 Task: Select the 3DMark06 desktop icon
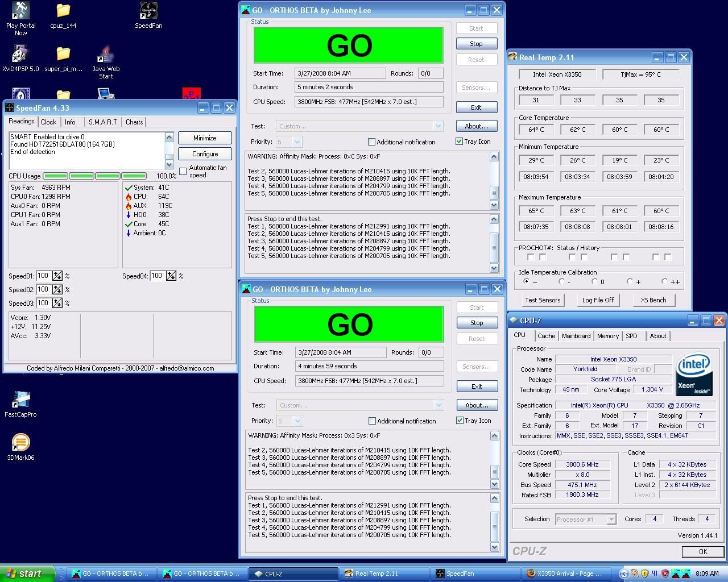pos(20,447)
